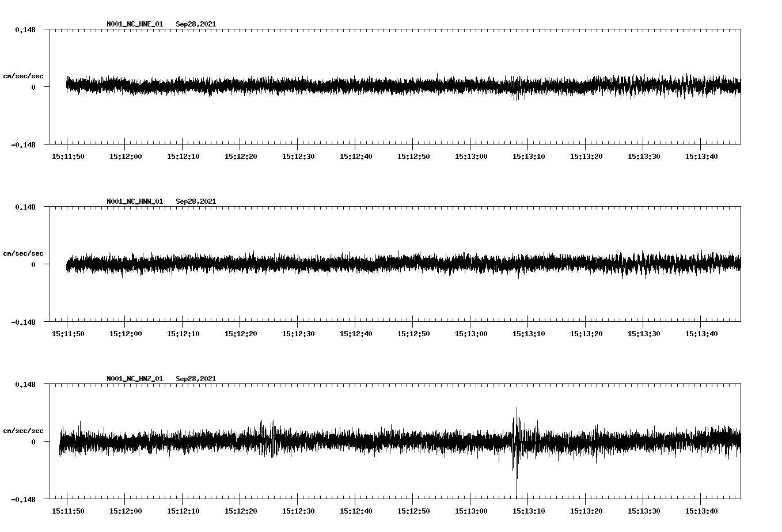Image resolution: width=782 pixels, height=532 pixels.
Task: Click the 15:13:30 time label under HNN plot
Action: [644, 334]
